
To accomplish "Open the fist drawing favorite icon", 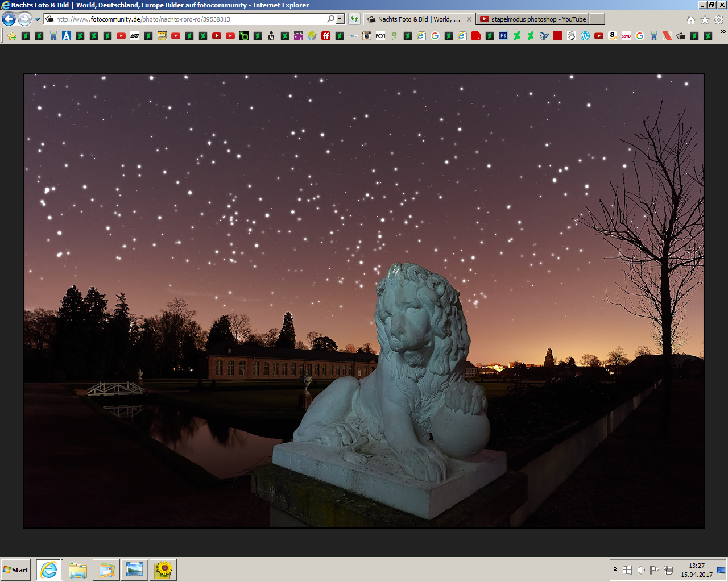I will coord(572,36).
